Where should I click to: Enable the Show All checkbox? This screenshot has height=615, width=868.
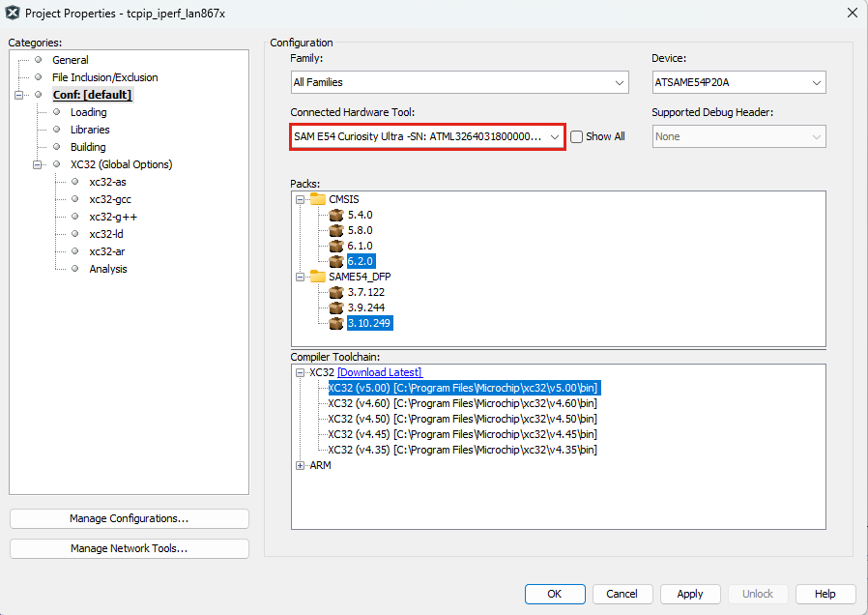tap(577, 136)
